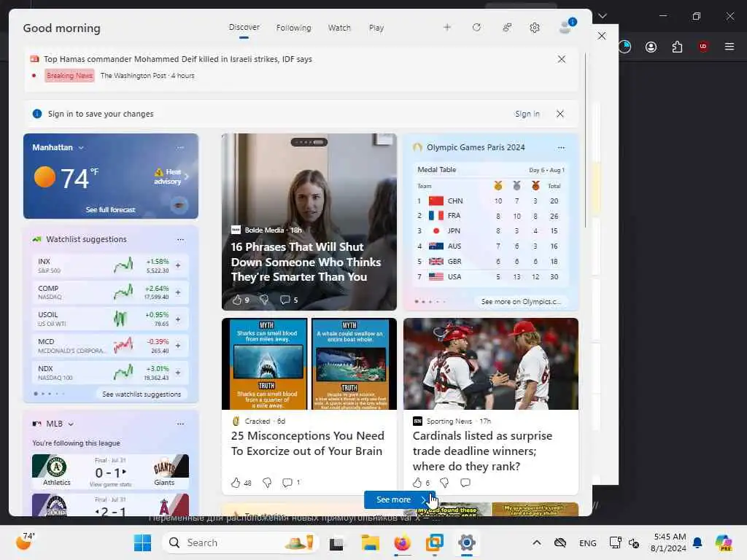Open the personalize feed icon

pyautogui.click(x=507, y=28)
